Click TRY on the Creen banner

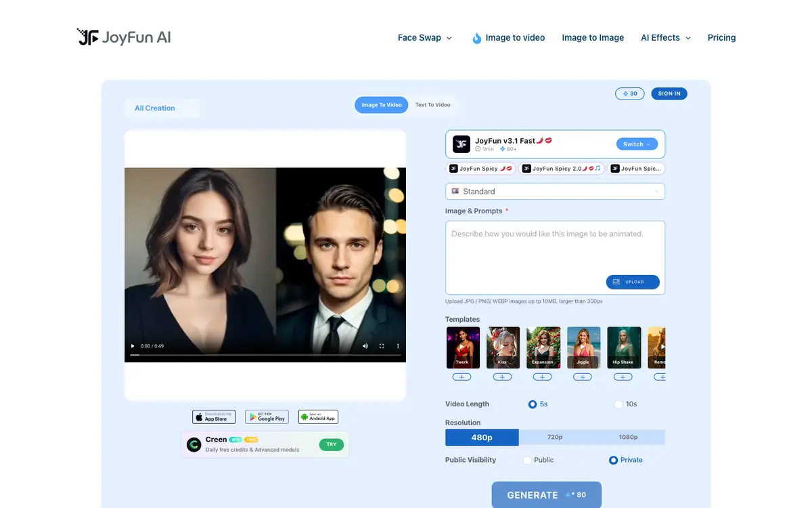click(332, 445)
